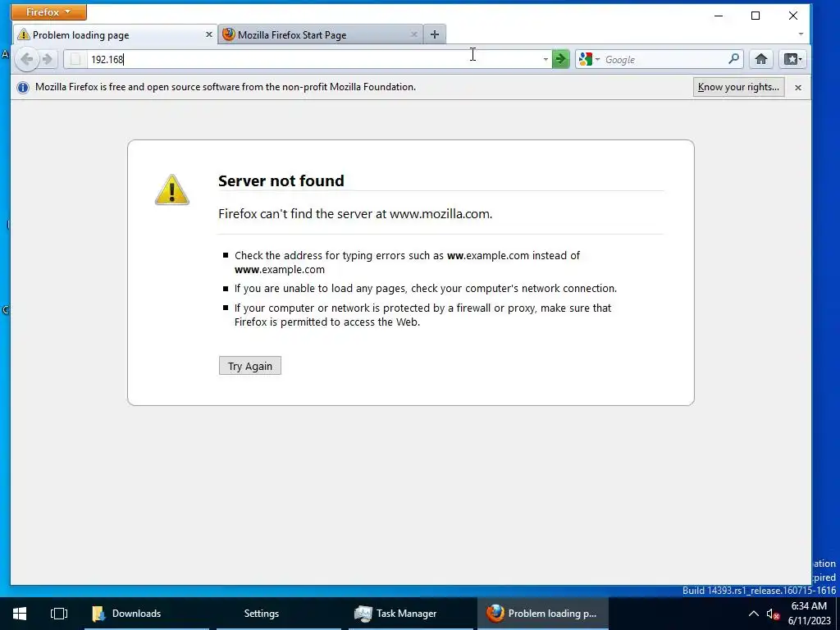
Task: Click the firewall or proxy advice text
Action: click(x=422, y=315)
